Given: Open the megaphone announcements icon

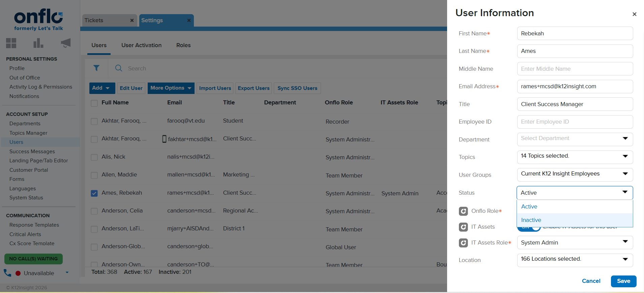Looking at the screenshot, I should pyautogui.click(x=66, y=43).
